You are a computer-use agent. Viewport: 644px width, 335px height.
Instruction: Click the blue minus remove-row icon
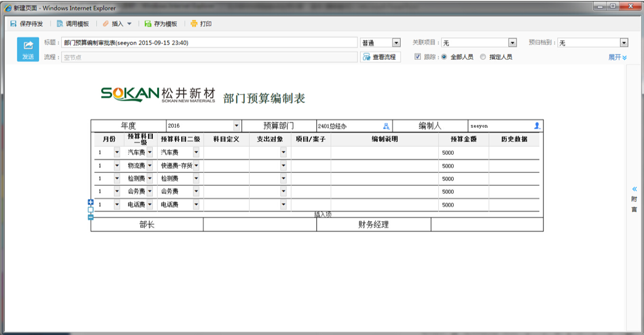(91, 217)
